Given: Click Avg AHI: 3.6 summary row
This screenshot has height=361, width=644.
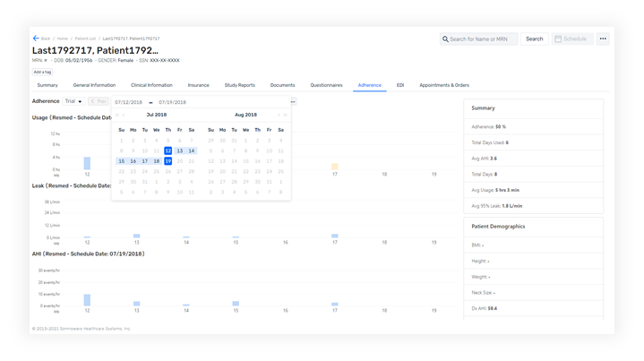Looking at the screenshot, I should click(x=534, y=159).
